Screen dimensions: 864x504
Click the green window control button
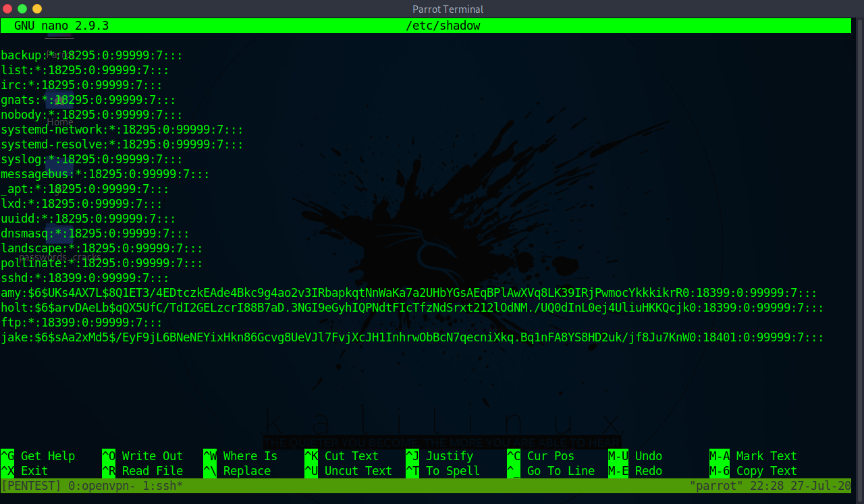[22, 9]
